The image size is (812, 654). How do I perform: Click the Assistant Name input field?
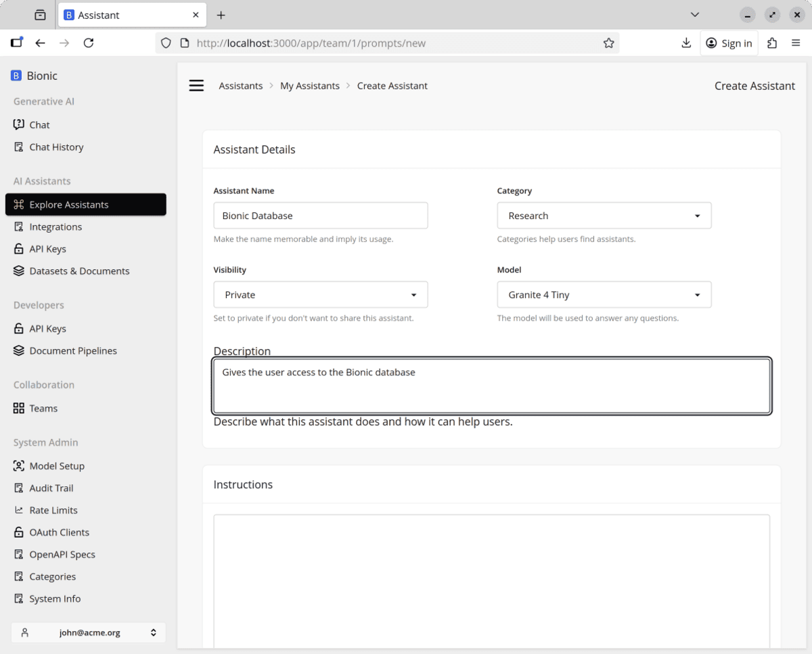click(320, 216)
